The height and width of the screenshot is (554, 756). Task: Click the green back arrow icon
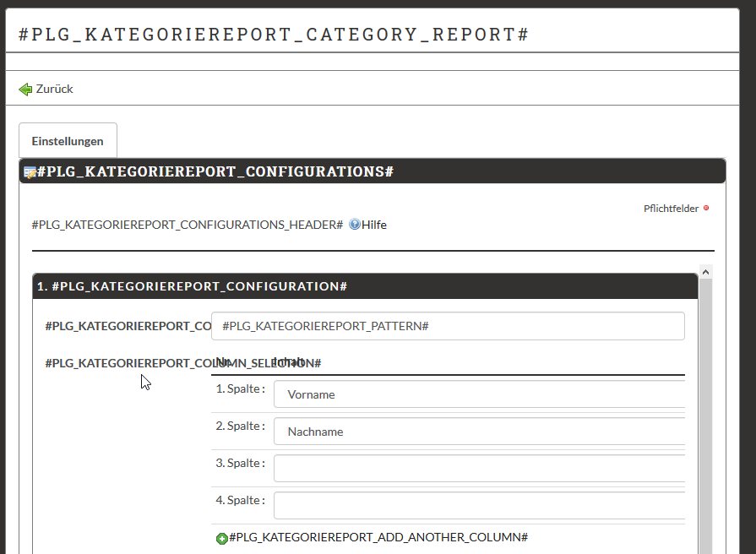[25, 89]
